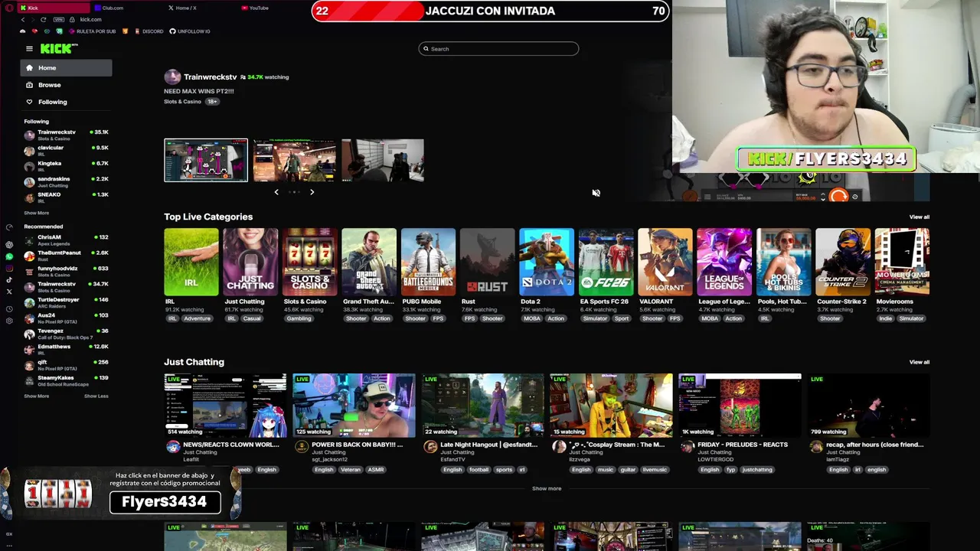Image resolution: width=980 pixels, height=551 pixels.
Task: Open Counter-Strike 2 category card
Action: 843,262
